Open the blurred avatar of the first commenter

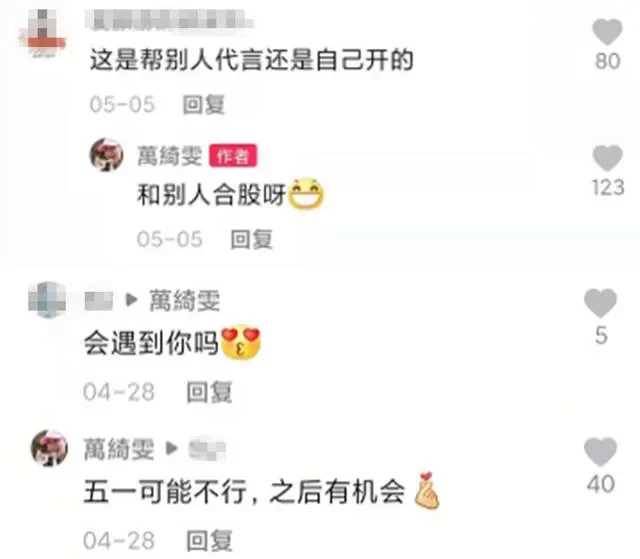click(x=42, y=33)
